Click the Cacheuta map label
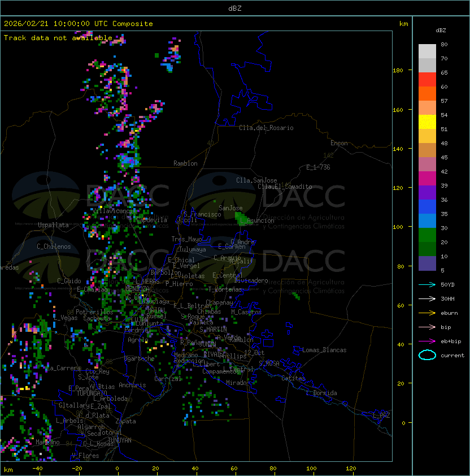Image resolution: width=470 pixels, height=476 pixels. pos(97,318)
